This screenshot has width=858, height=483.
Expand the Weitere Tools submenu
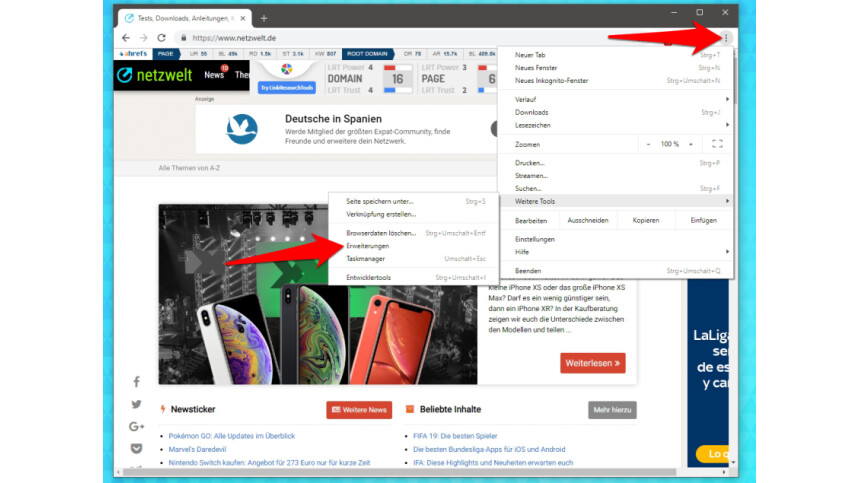[616, 201]
